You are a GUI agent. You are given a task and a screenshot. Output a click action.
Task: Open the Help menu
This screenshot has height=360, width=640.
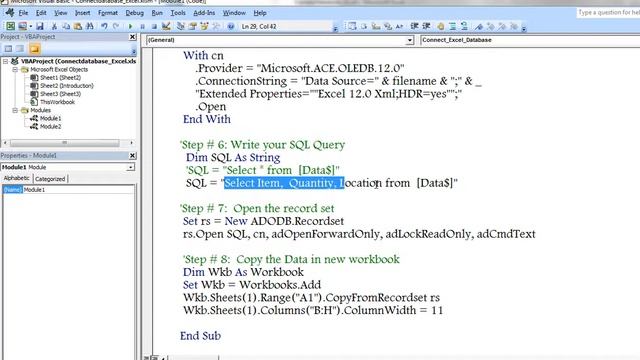[x=260, y=13]
